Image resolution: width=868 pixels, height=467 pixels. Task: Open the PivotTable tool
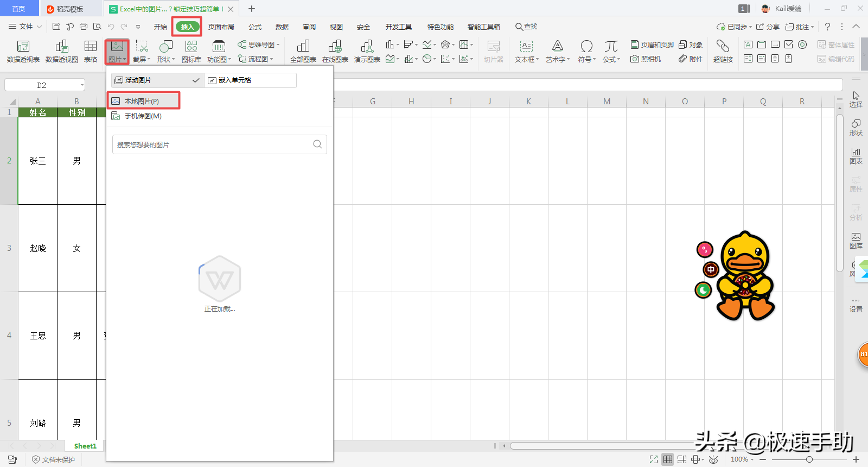pyautogui.click(x=23, y=52)
